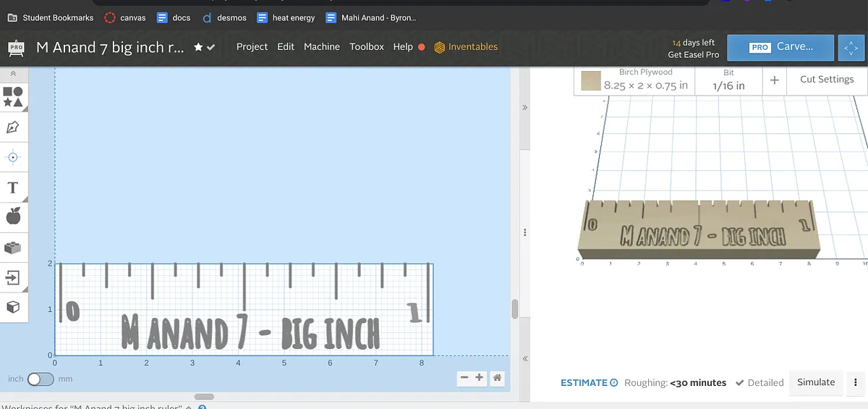Open the Apps brick icon

click(x=13, y=248)
